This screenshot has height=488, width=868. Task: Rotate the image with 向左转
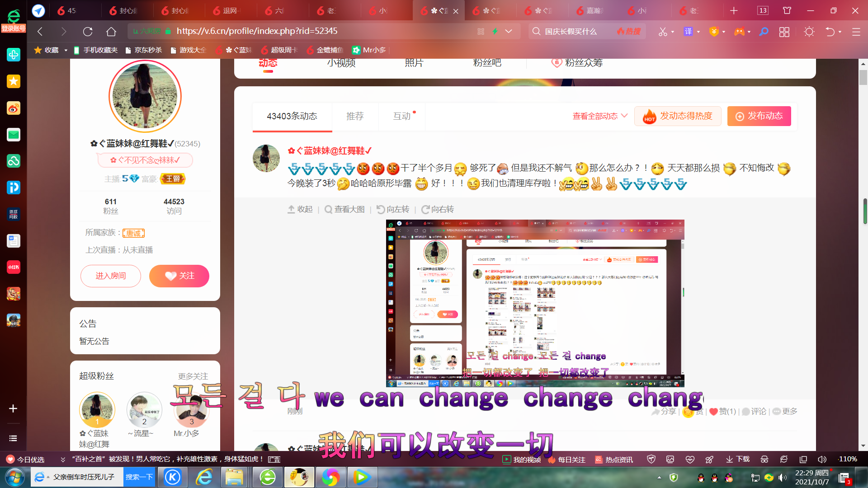coord(393,209)
